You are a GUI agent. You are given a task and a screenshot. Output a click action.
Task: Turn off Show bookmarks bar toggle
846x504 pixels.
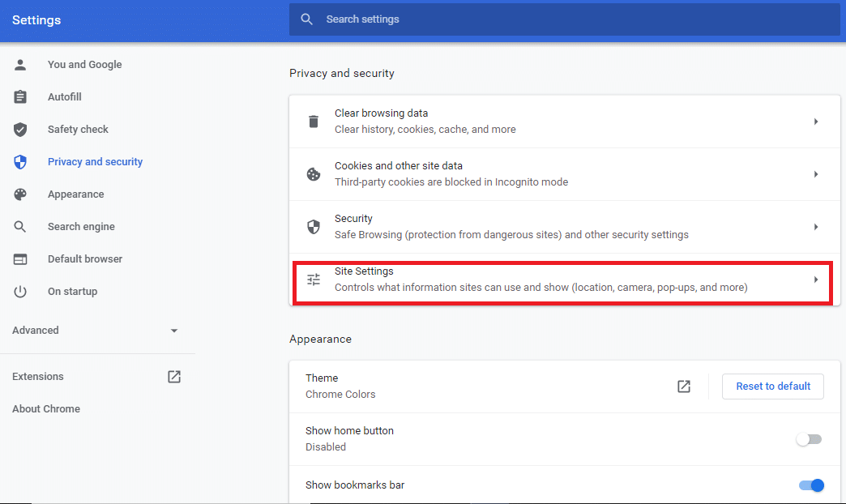coord(811,485)
